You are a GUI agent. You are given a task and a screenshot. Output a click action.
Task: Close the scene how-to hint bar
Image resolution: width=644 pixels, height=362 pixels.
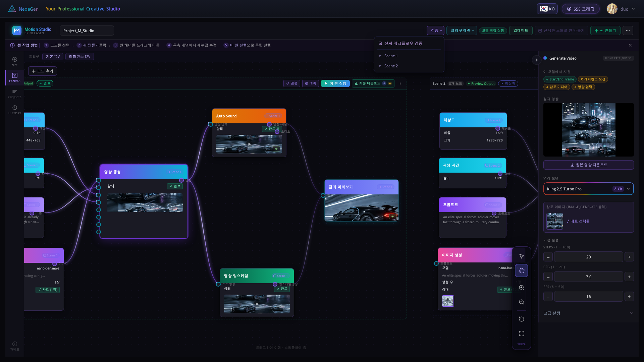[x=630, y=45]
